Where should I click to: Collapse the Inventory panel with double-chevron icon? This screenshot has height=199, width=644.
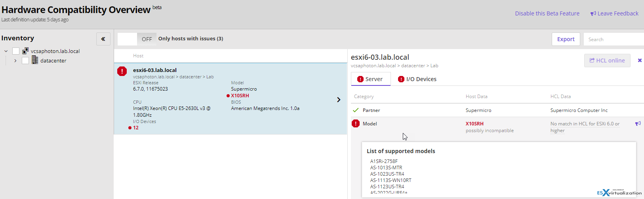tap(103, 39)
